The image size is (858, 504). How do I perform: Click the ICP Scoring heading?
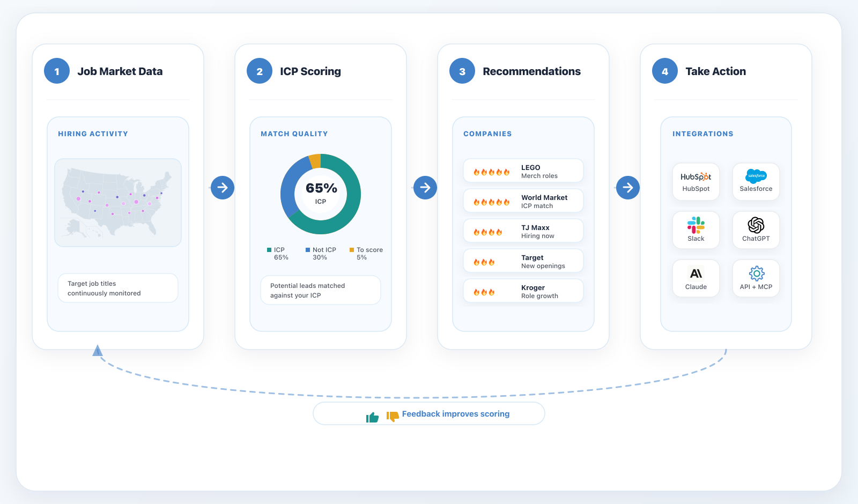310,71
